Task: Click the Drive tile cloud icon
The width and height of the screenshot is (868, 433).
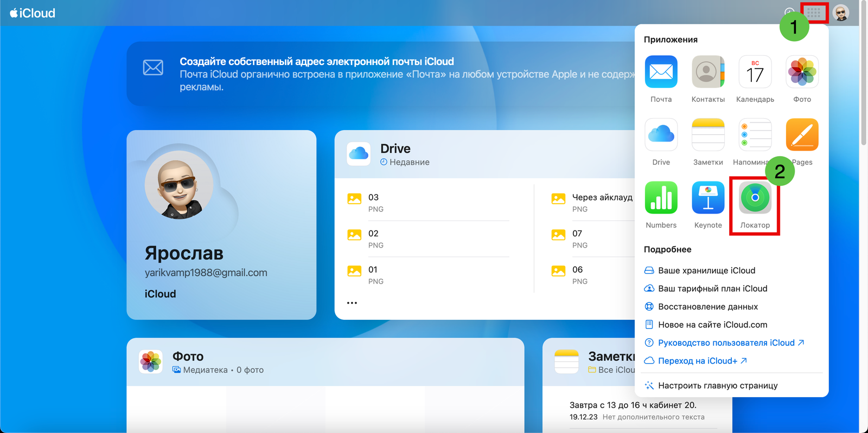Action: point(359,154)
